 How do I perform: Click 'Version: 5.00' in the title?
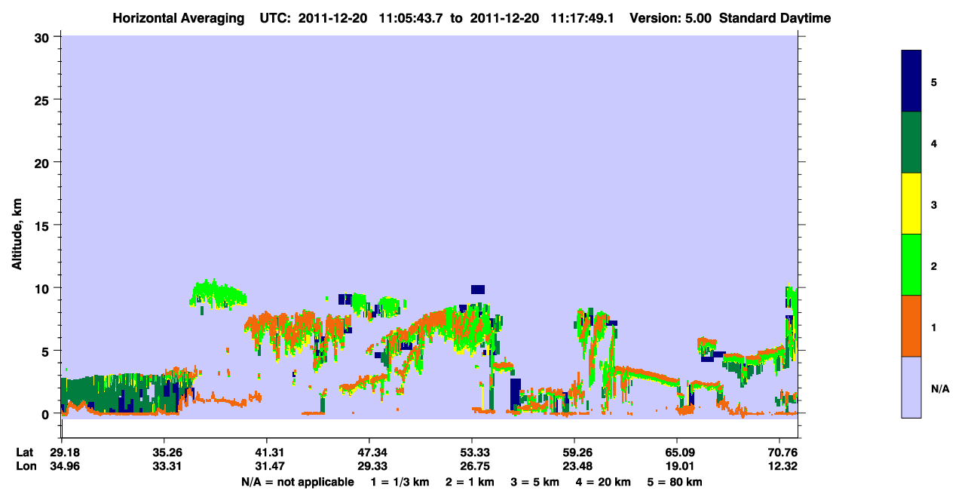point(670,18)
